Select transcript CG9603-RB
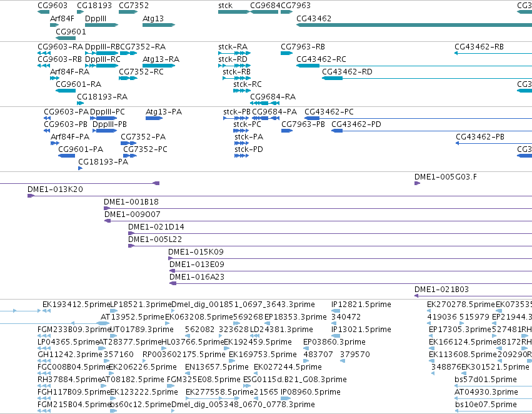 click(x=44, y=66)
